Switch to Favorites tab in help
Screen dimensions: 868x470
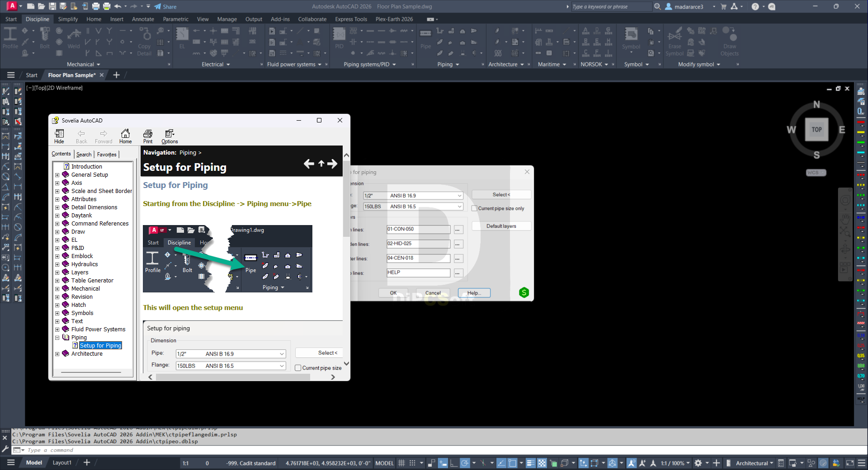(107, 154)
